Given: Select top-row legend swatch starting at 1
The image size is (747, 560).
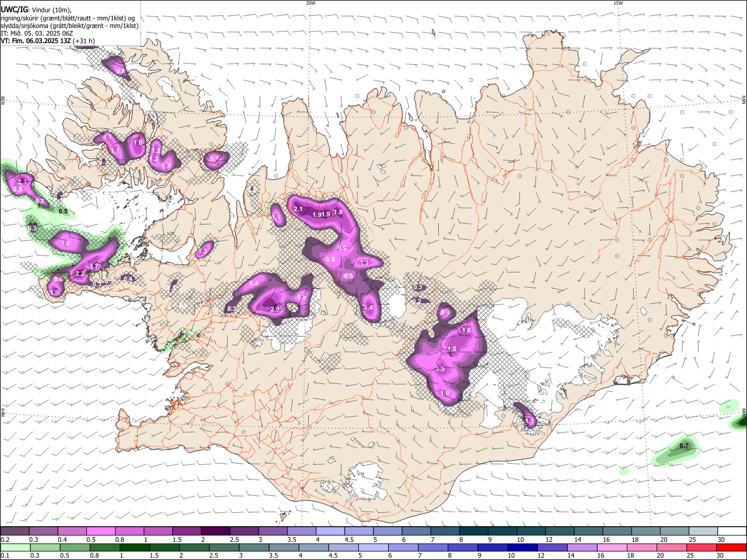Looking at the screenshot, I should 158,531.
